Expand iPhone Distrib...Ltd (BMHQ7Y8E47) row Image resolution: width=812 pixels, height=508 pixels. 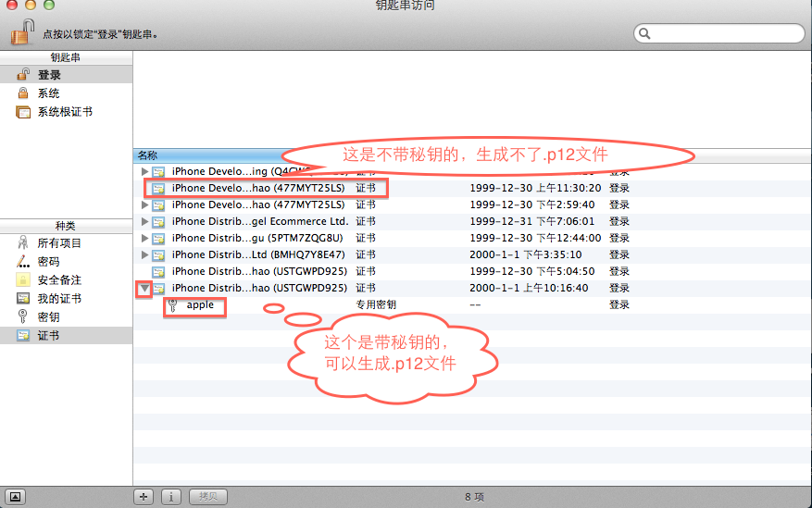[145, 254]
